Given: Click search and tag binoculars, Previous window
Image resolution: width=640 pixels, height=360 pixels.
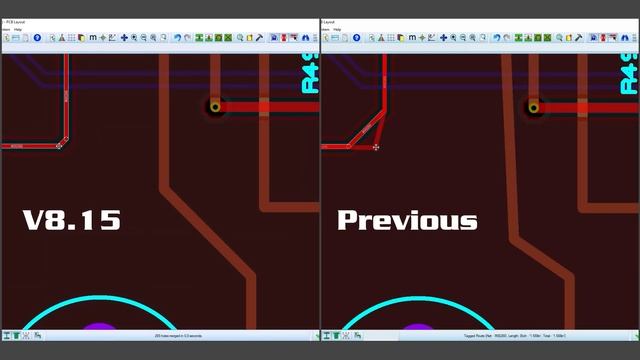Looking at the screenshot, I should pyautogui.click(x=624, y=38).
